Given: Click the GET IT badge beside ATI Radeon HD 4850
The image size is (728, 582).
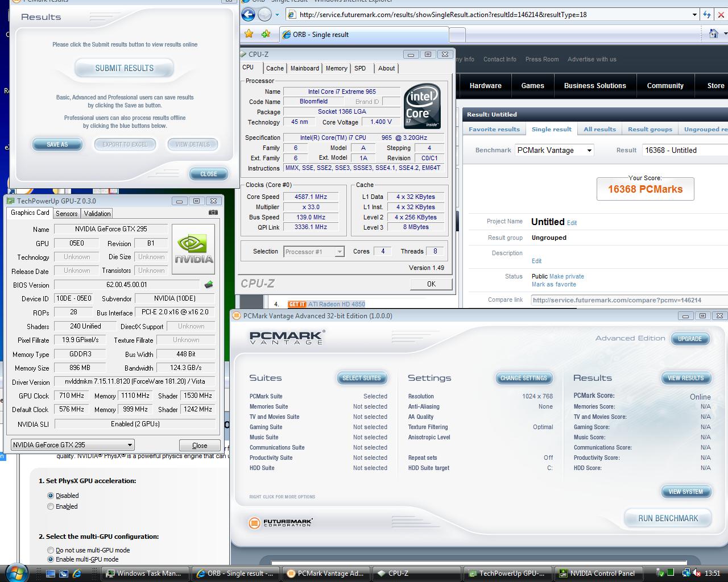Looking at the screenshot, I should click(297, 304).
